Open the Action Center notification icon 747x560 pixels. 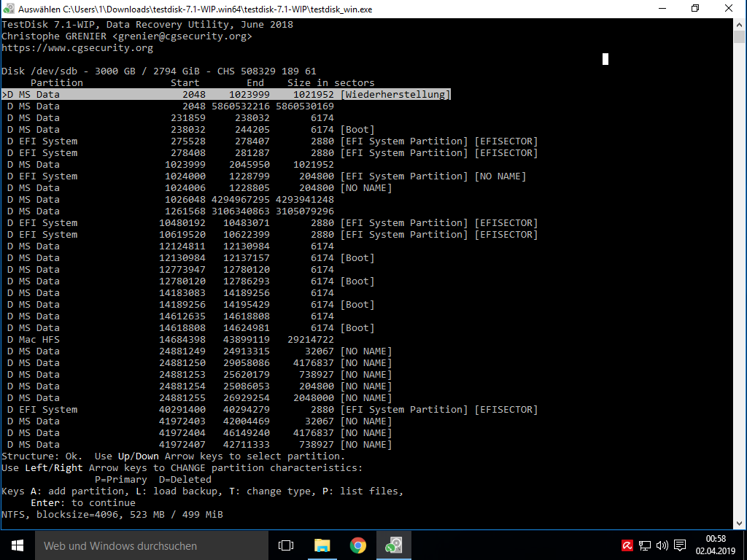[x=679, y=545]
